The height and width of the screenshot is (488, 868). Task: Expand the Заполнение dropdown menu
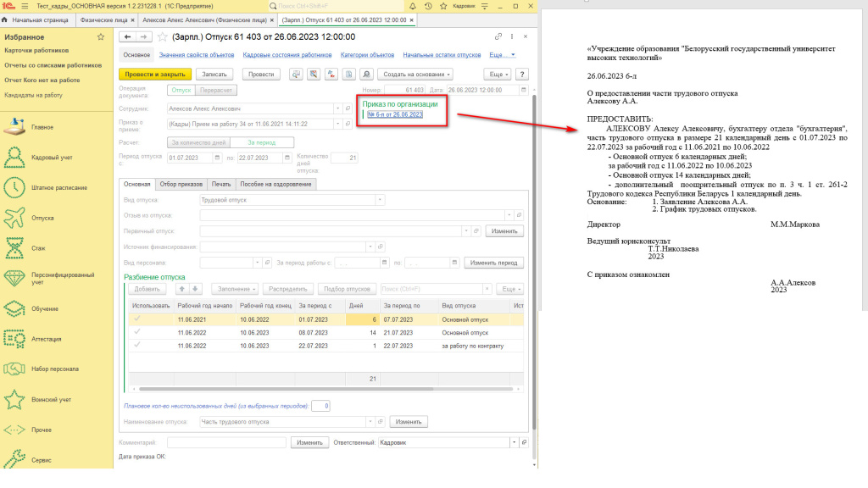(x=233, y=289)
